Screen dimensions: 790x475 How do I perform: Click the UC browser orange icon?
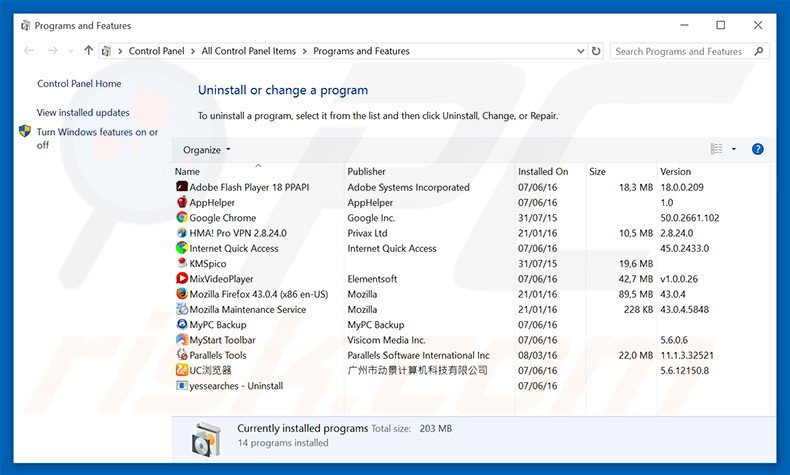click(182, 370)
